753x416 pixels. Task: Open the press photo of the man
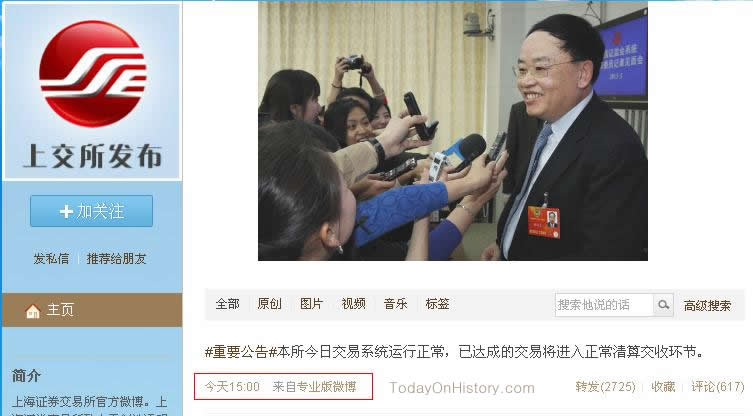(x=453, y=131)
